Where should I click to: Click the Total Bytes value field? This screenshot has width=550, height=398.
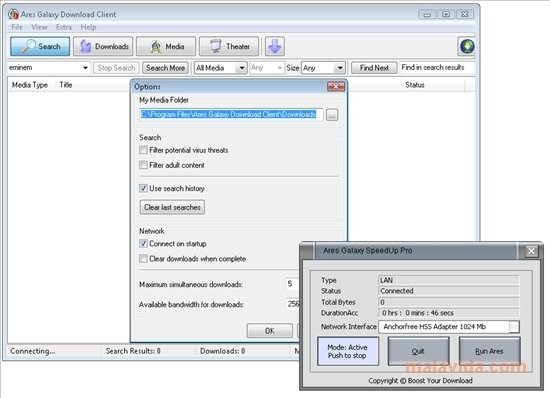pos(449,302)
